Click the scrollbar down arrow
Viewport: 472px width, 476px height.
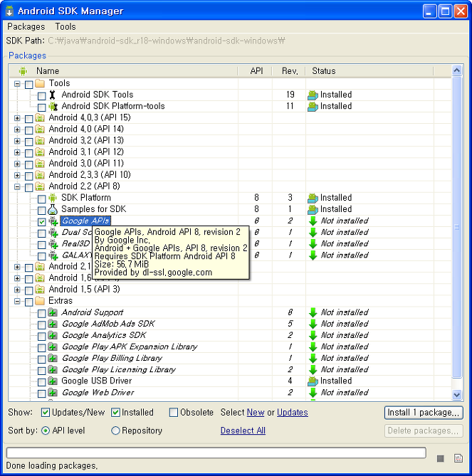point(457,395)
